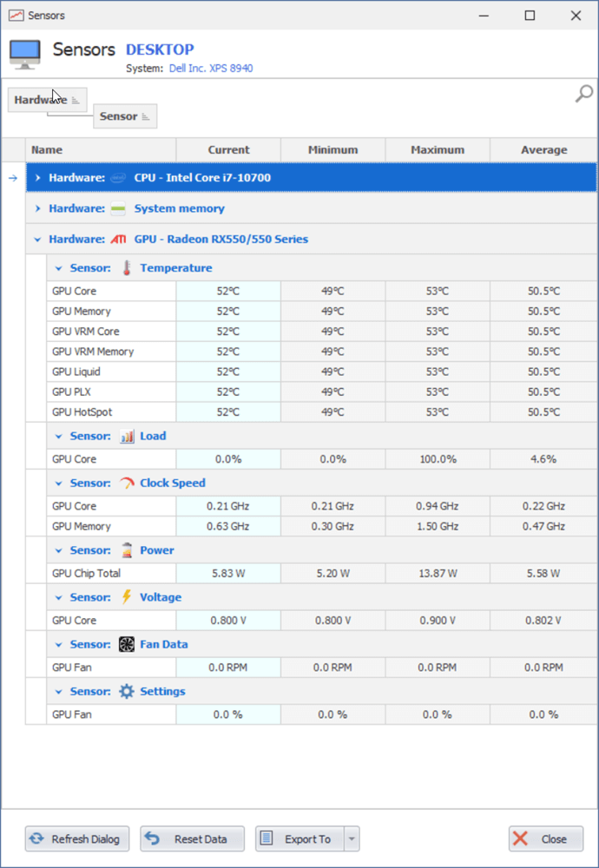Click the Refresh Dialog button
The width and height of the screenshot is (599, 868).
coord(77,839)
